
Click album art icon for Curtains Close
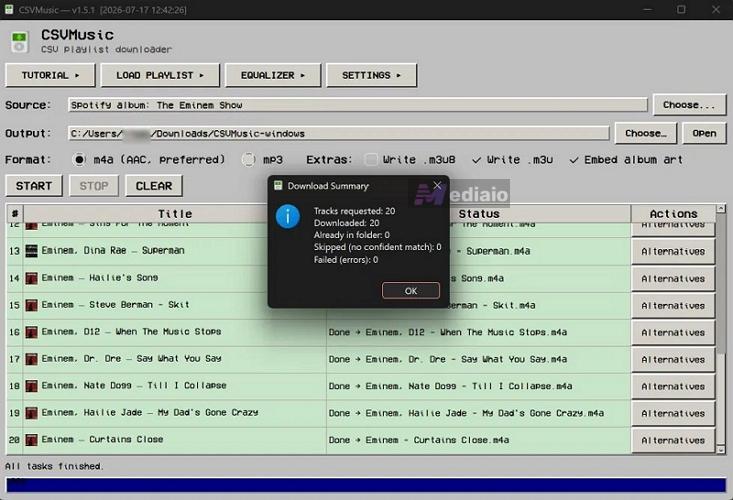tap(31, 440)
